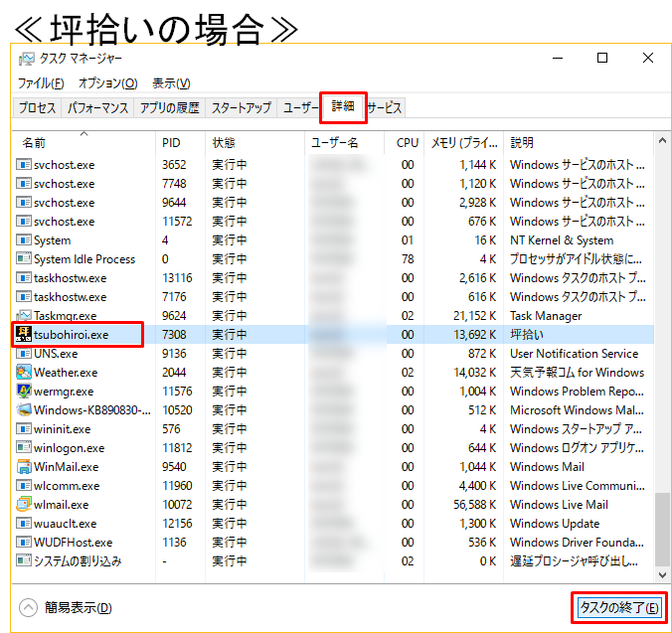This screenshot has height=633, width=672.
Task: Switch to the ユーザー tab
Action: [x=299, y=107]
